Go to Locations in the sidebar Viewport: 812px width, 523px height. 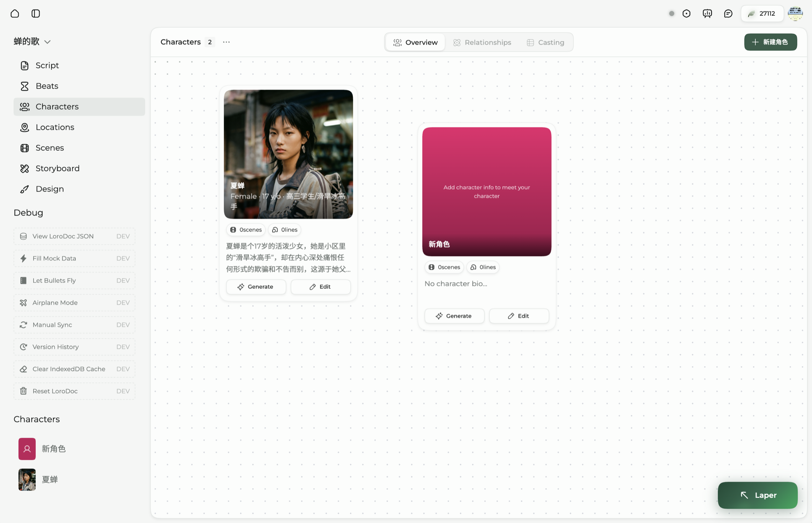pos(55,127)
